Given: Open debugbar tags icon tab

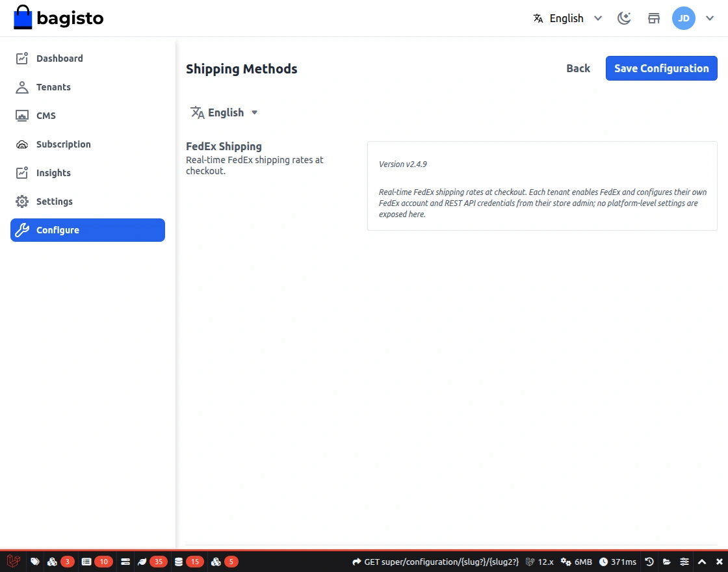Looking at the screenshot, I should [x=35, y=562].
